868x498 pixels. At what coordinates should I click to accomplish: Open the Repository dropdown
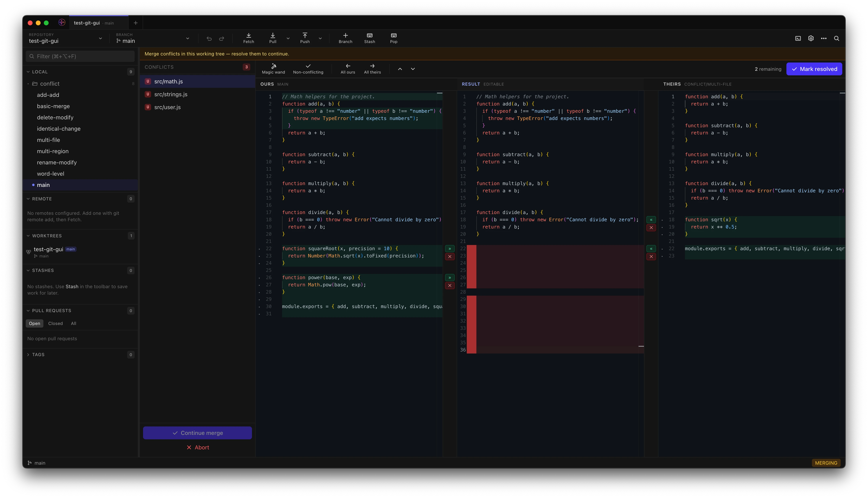(65, 38)
